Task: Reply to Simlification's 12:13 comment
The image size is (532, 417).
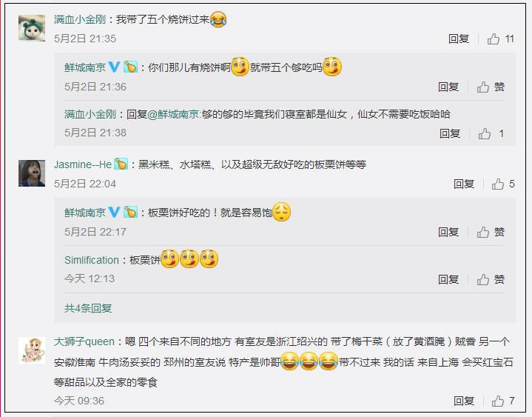Action: pyautogui.click(x=448, y=279)
